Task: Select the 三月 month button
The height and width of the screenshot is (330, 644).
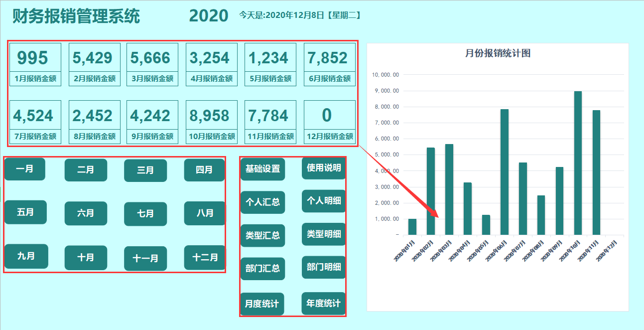Action: pyautogui.click(x=145, y=170)
